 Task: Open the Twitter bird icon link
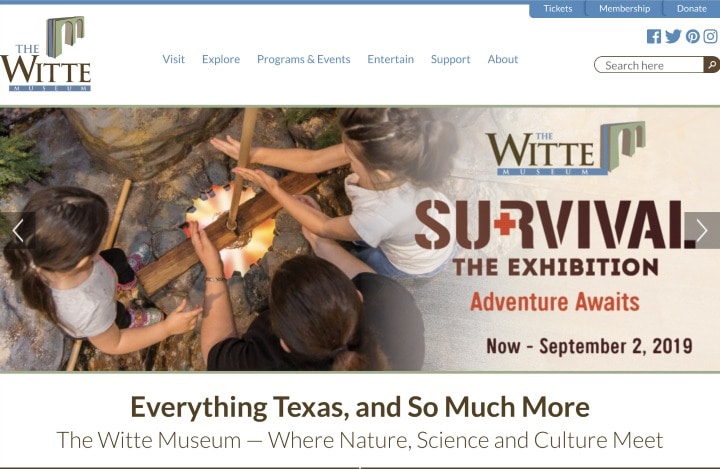click(x=673, y=36)
